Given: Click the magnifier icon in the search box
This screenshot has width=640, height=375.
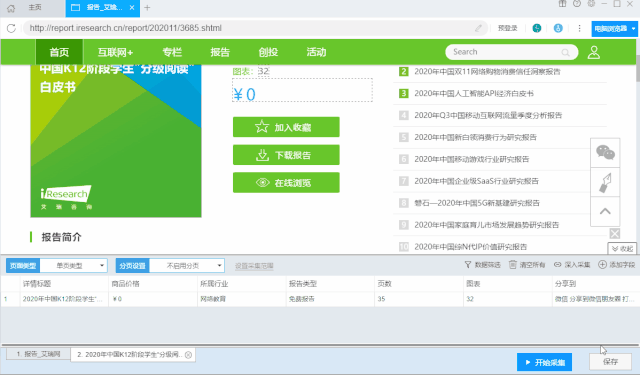Looking at the screenshot, I should point(565,52).
